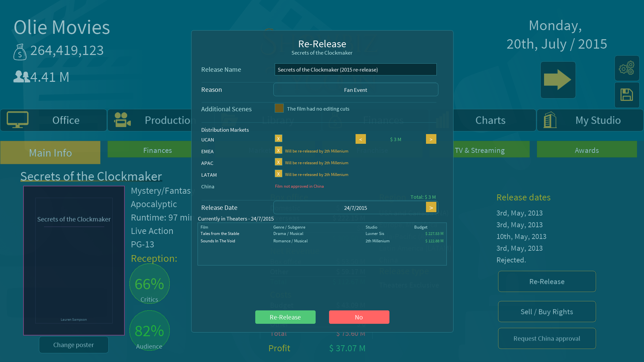
Task: Open Production via the camera icon
Action: 122,120
